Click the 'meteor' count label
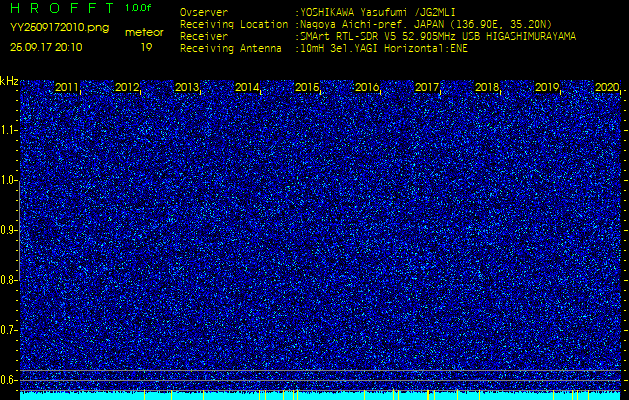Image resolution: width=629 pixels, height=400 pixels. 144,33
